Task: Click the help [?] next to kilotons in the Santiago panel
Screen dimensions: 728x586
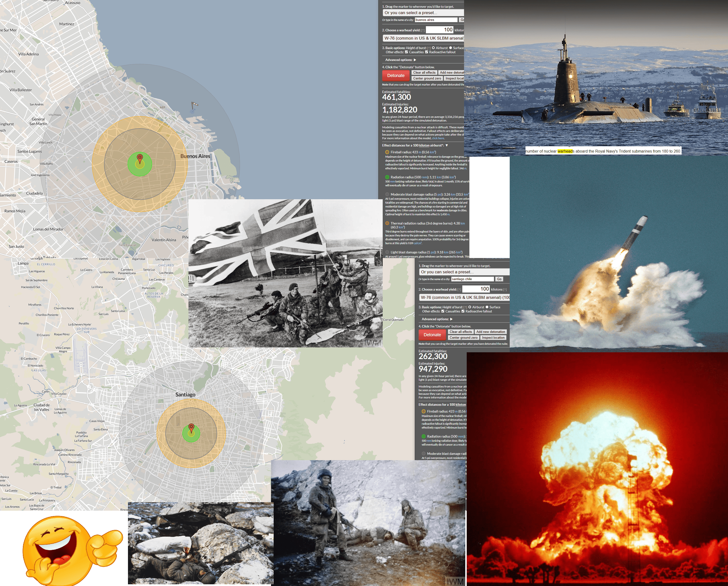Action: (505, 290)
